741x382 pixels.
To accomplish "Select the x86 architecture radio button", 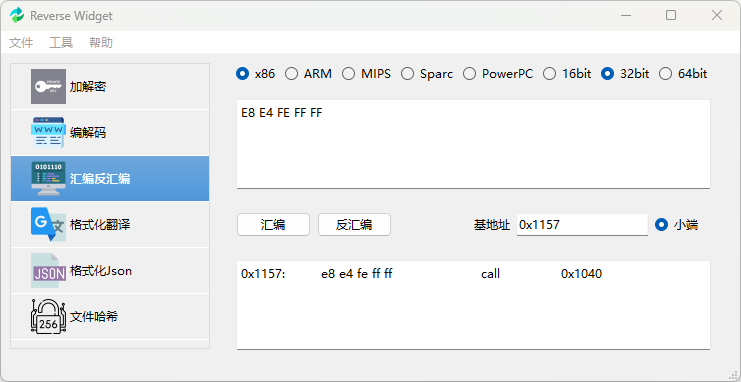I will [x=255, y=74].
